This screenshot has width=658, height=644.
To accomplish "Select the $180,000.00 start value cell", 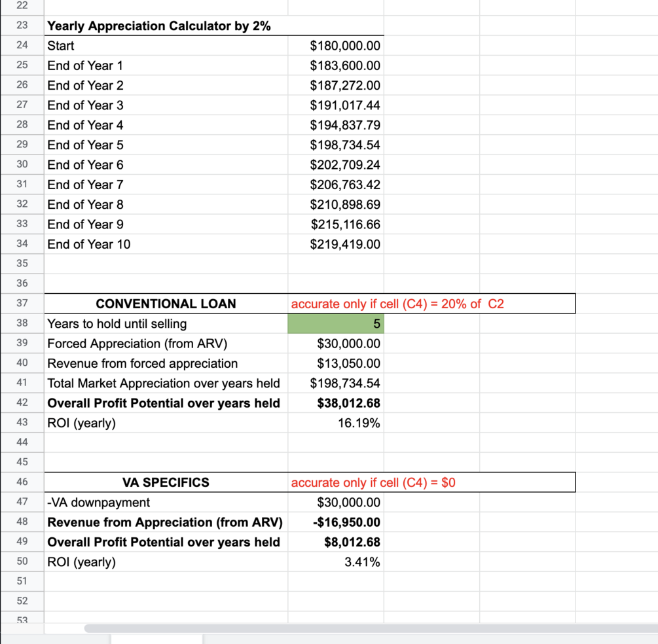I will point(336,45).
